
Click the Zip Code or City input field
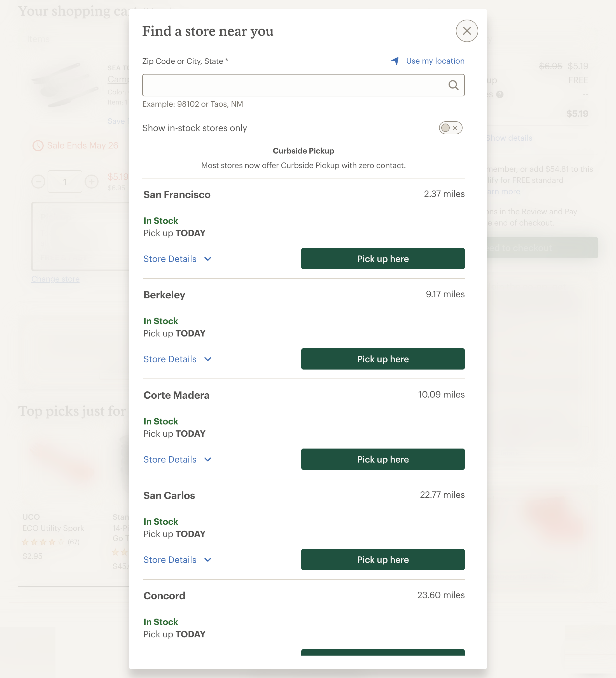tap(294, 85)
